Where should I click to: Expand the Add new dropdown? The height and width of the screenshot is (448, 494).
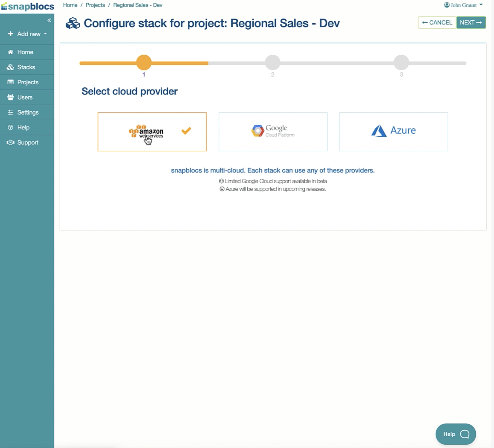(27, 34)
